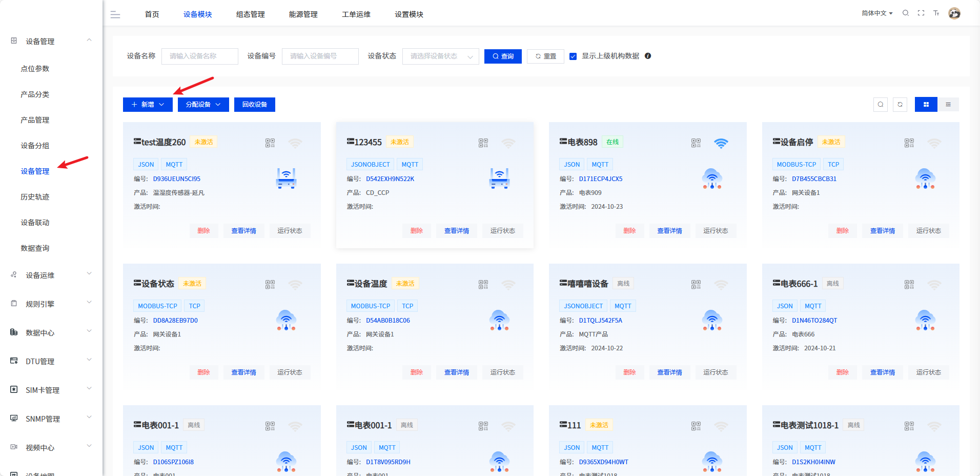Uncheck 显示上级机构数据 checkbox
980x476 pixels.
tap(573, 56)
